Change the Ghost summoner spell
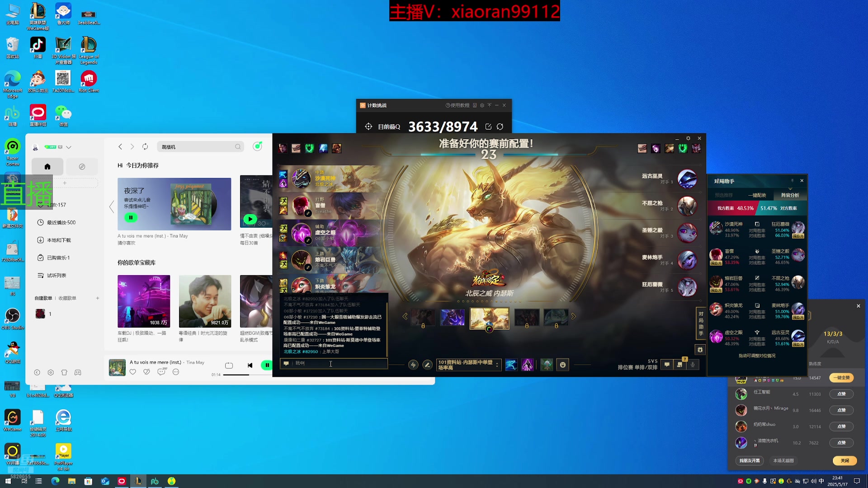Screen dimensions: 868x488 click(511, 365)
